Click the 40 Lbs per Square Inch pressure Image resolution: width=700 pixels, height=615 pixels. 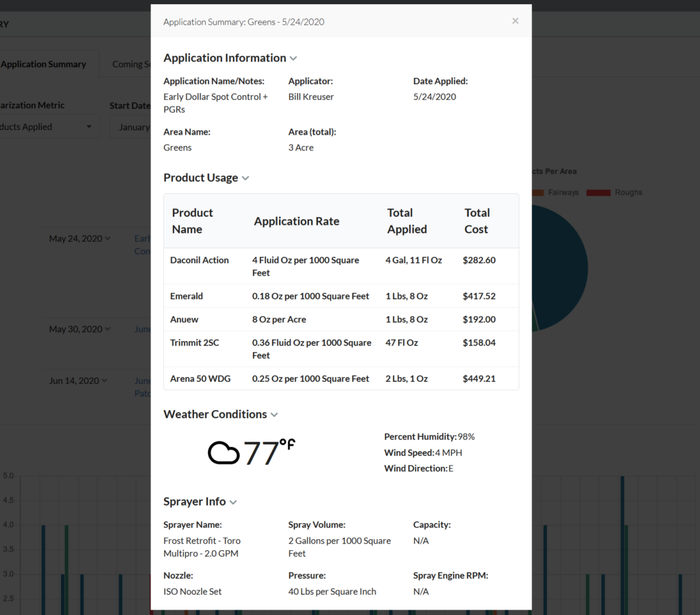[332, 591]
